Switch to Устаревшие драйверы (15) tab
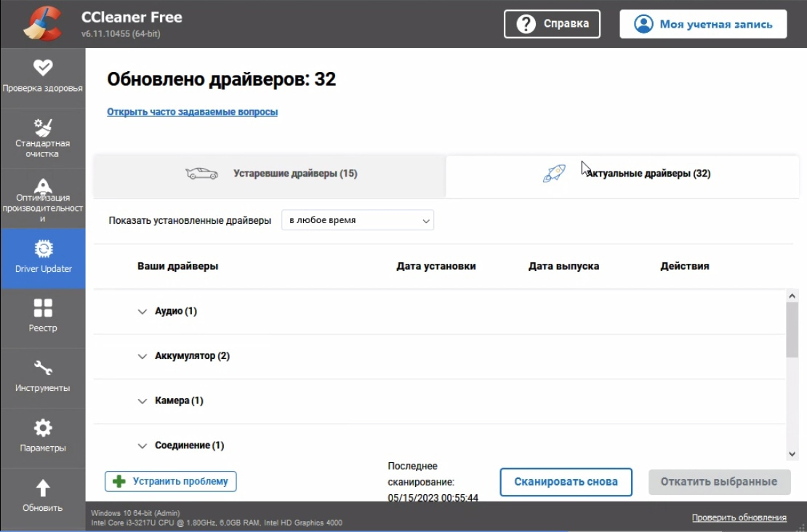The height and width of the screenshot is (532, 807). tap(269, 176)
